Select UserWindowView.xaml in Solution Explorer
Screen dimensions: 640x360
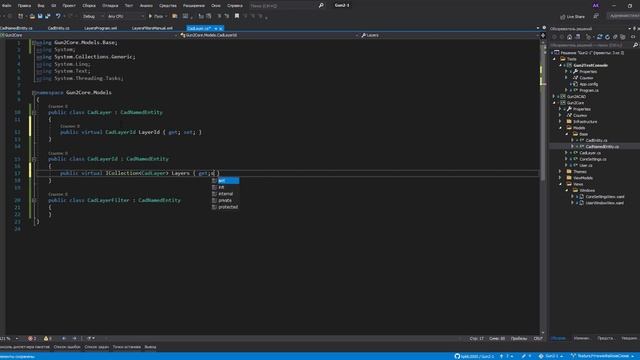pyautogui.click(x=604, y=203)
